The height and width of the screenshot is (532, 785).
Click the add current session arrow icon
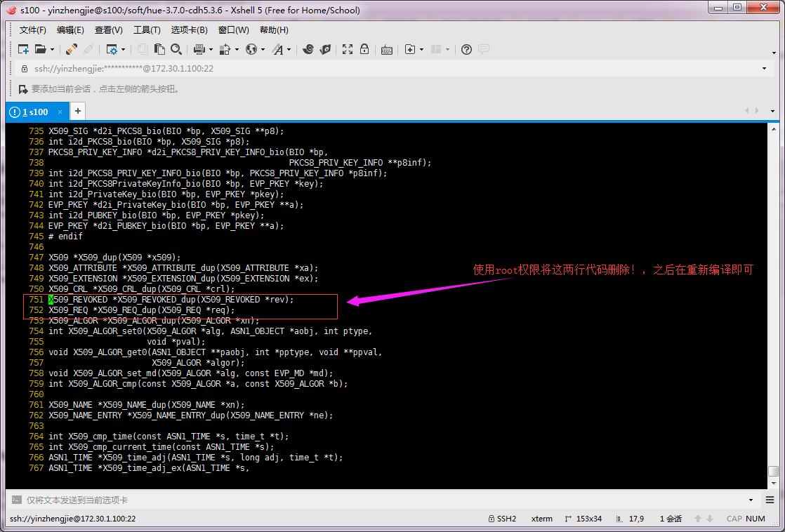click(x=23, y=90)
